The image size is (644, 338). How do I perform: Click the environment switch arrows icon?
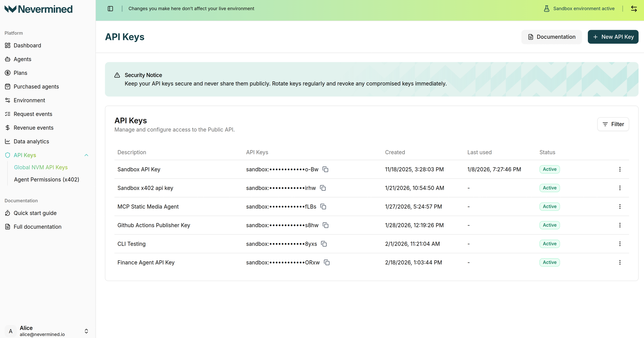634,8
